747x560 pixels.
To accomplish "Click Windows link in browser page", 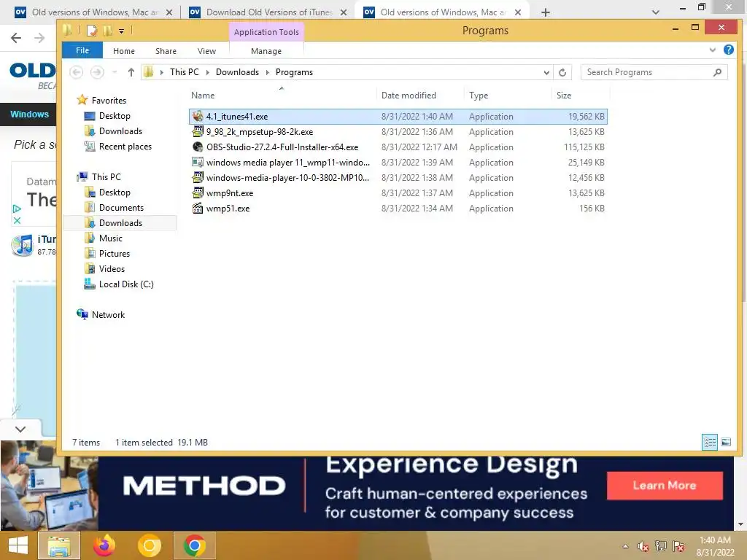I will click(x=29, y=114).
